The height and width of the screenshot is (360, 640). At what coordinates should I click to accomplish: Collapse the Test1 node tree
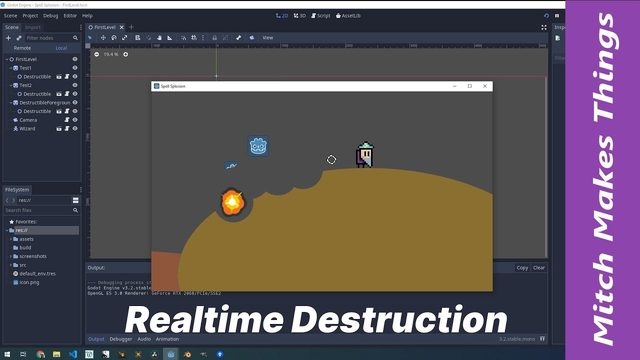coord(11,68)
